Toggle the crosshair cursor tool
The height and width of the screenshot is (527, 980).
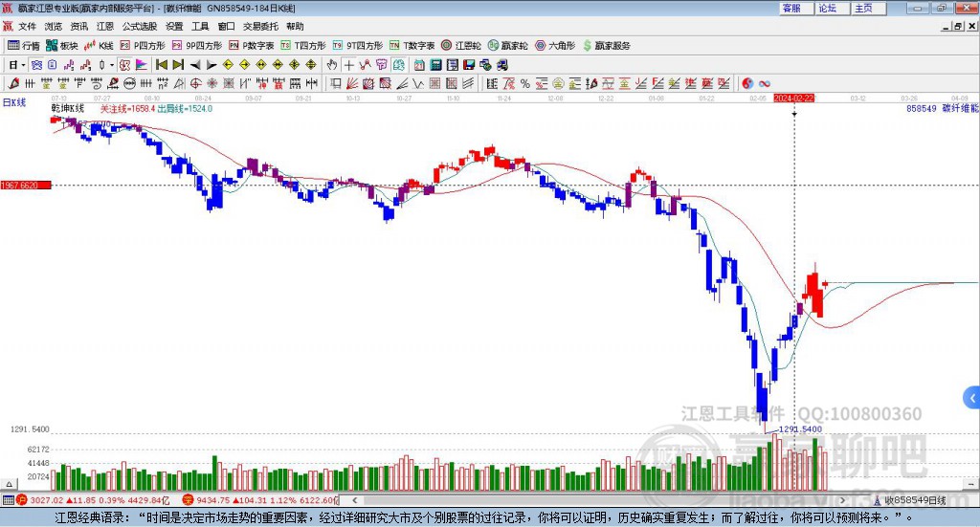(348, 65)
